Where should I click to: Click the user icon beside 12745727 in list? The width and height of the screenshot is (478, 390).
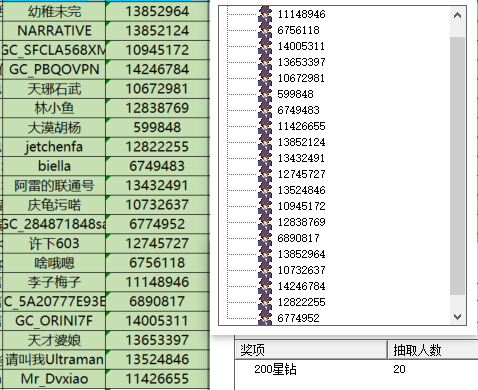(265, 174)
